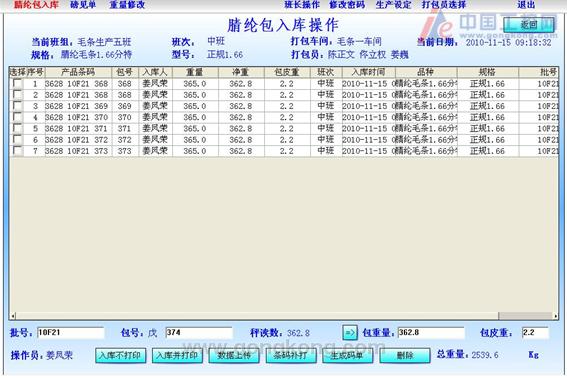Image resolution: width=567 pixels, height=378 pixels.
Task: Click 包号 cell 370
Action: 125,117
